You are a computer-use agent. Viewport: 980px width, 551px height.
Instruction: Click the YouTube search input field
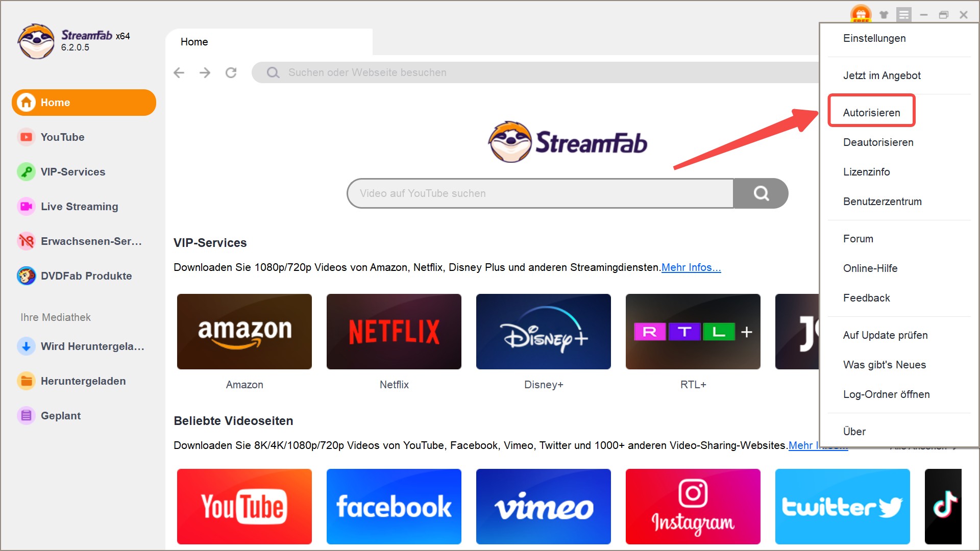(x=538, y=193)
